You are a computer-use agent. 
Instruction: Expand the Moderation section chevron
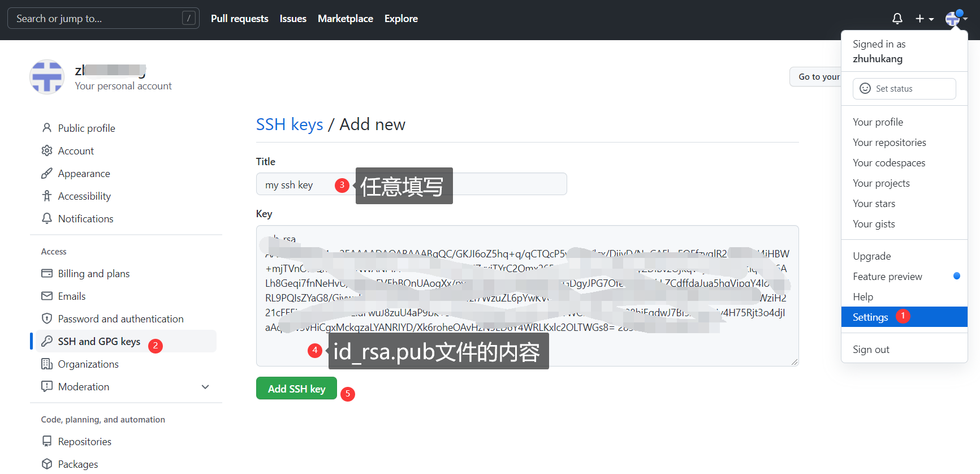(205, 387)
